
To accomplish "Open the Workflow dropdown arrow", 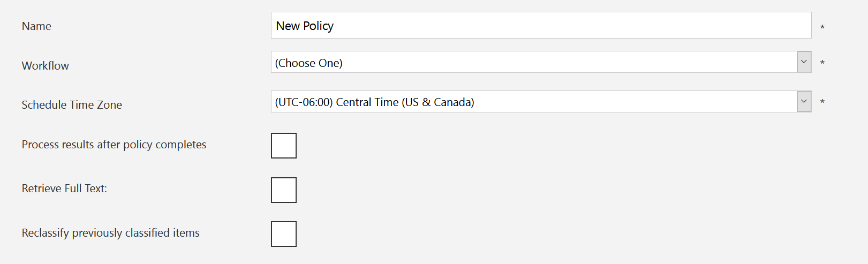I will click(x=804, y=62).
